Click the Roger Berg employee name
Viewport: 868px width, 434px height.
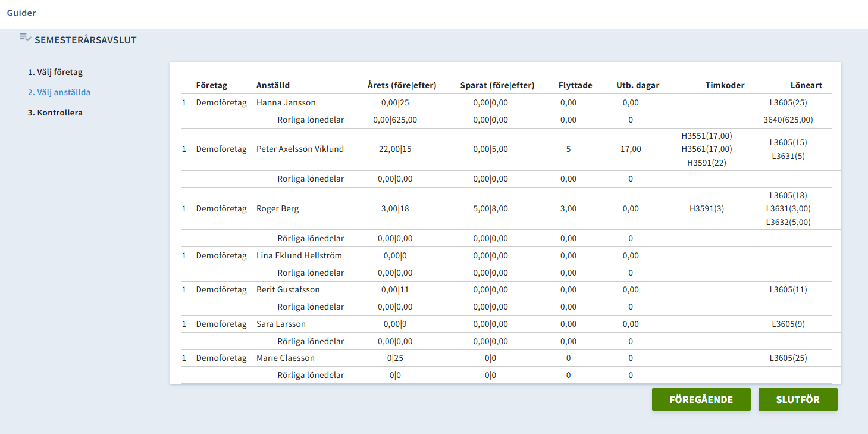tap(277, 208)
